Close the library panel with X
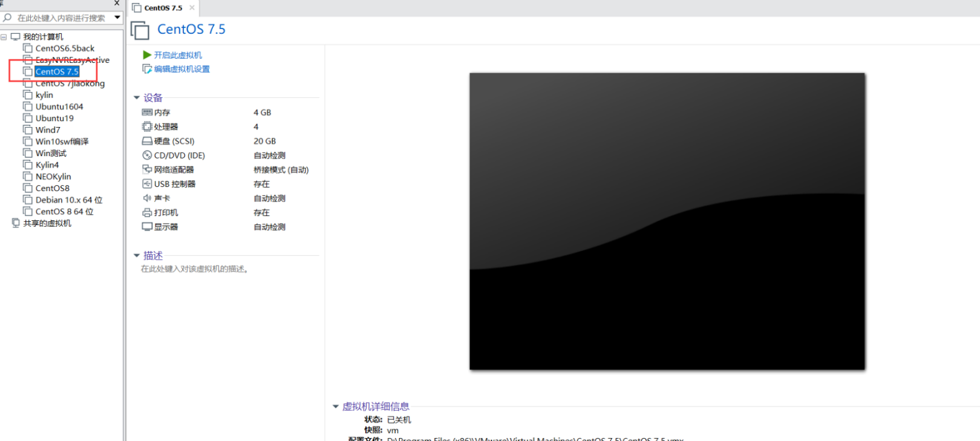Viewport: 980px width, 441px height. tap(117, 3)
